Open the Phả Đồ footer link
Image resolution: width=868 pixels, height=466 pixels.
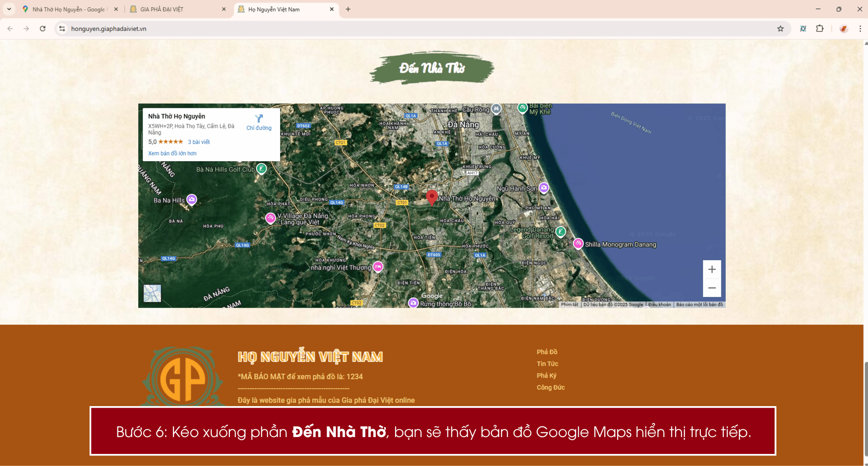click(547, 351)
